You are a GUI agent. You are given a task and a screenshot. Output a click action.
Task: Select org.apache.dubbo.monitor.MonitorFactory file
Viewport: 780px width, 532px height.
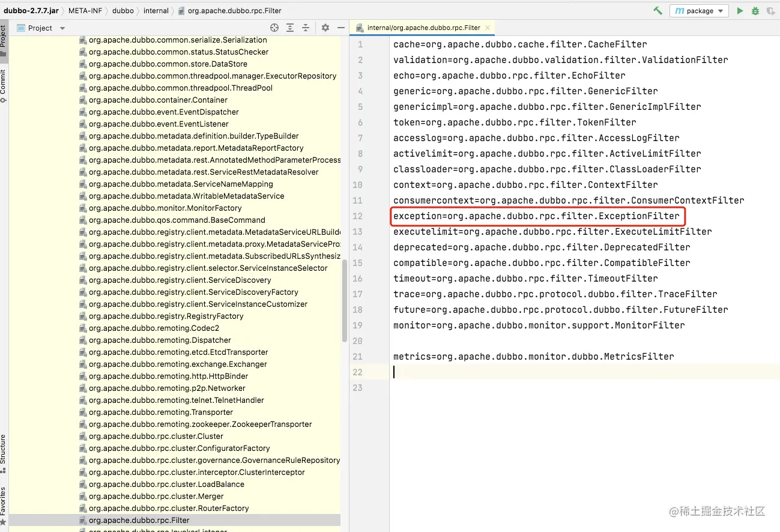click(x=165, y=208)
